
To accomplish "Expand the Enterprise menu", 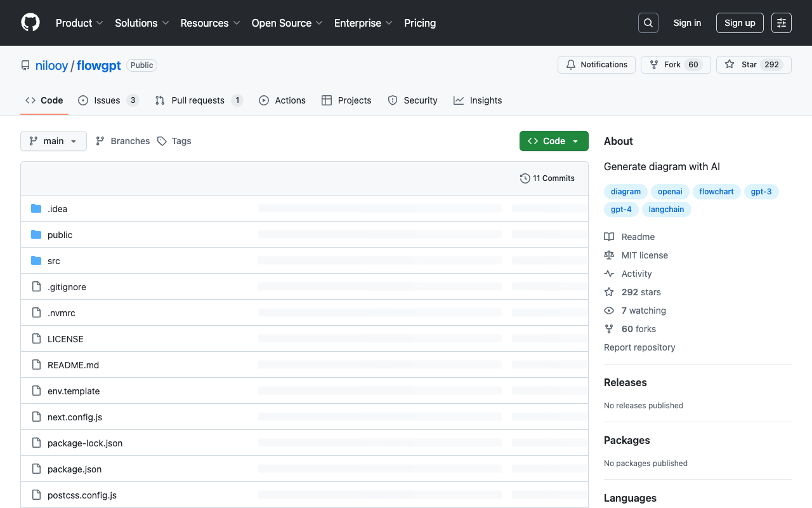I will pyautogui.click(x=363, y=23).
